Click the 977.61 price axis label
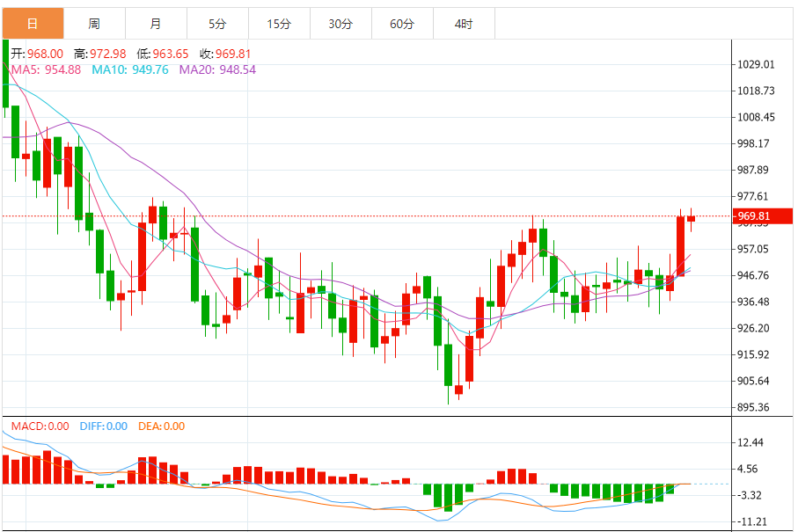 pyautogui.click(x=753, y=197)
